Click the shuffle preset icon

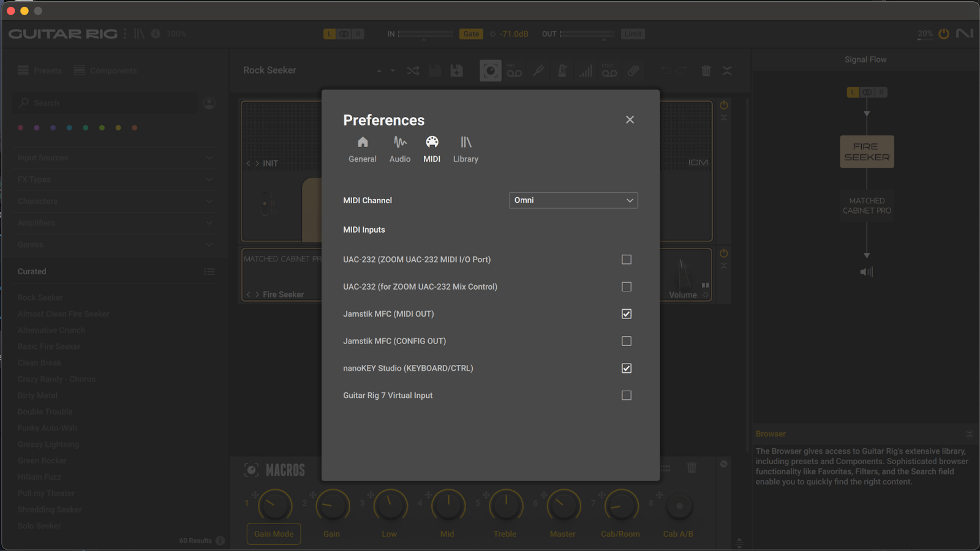click(413, 71)
